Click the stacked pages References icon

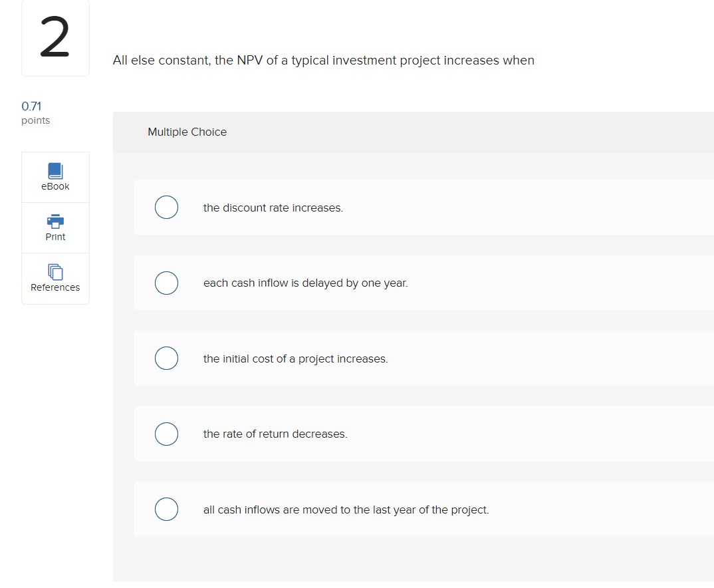pos(55,272)
